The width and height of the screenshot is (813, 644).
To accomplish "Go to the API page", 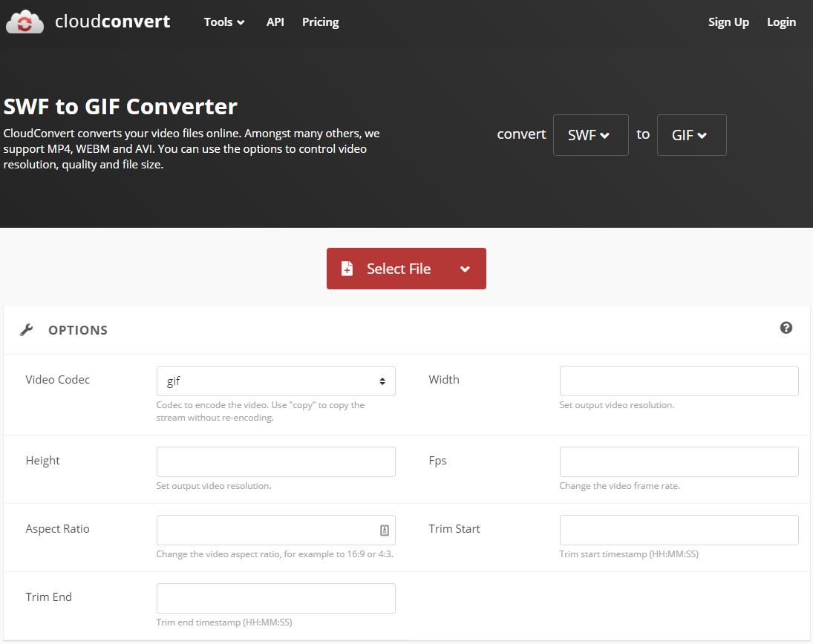I will pos(275,22).
